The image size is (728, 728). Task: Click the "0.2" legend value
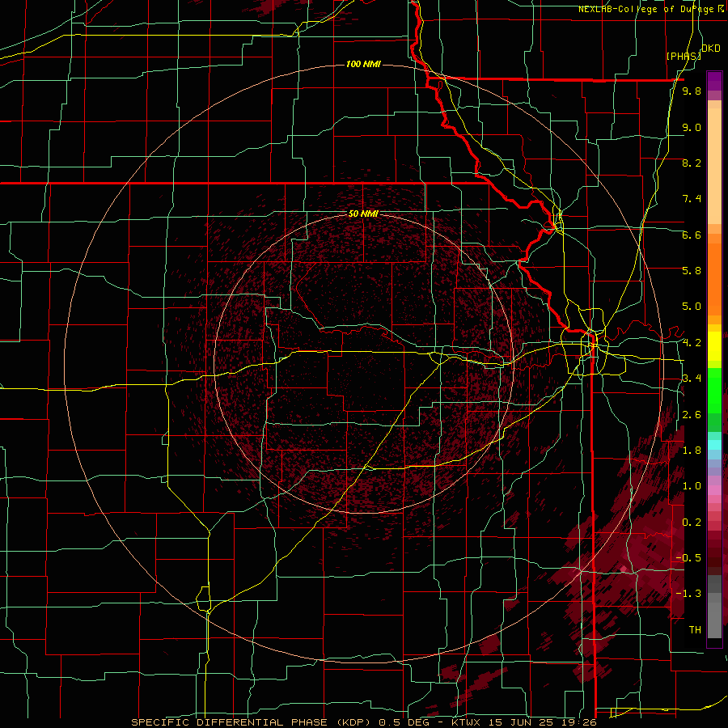point(692,523)
